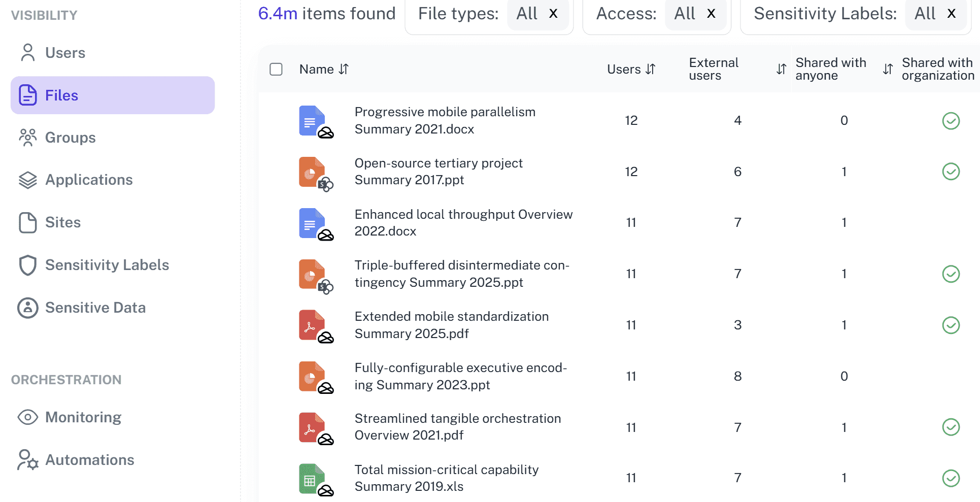This screenshot has height=502, width=980.
Task: Toggle the select-all checkbox in table header
Action: (x=276, y=69)
